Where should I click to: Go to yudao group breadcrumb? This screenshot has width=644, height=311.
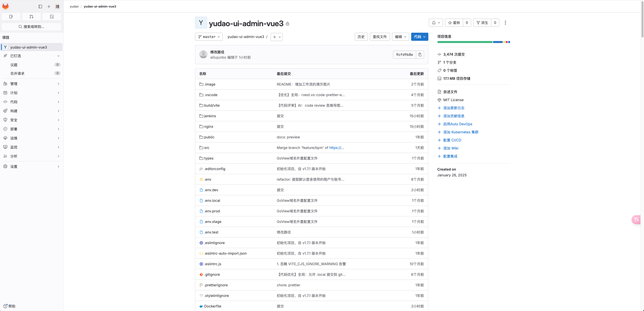(x=74, y=7)
